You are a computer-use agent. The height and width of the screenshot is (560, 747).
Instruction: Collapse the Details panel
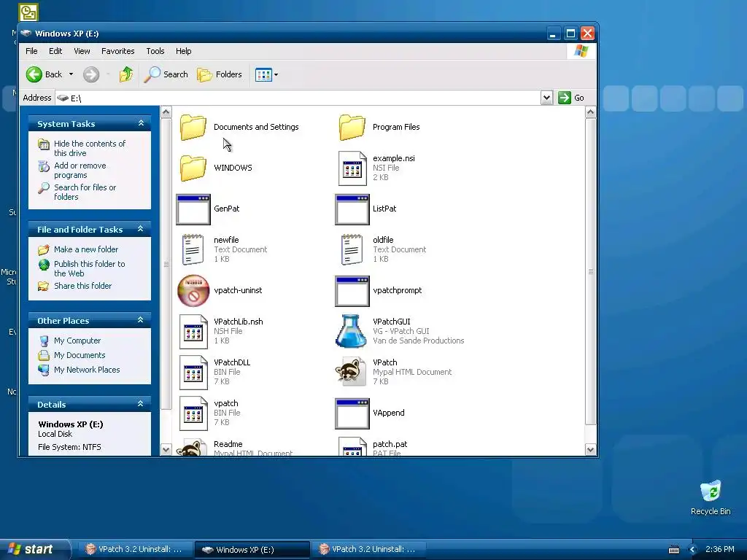[x=141, y=404]
